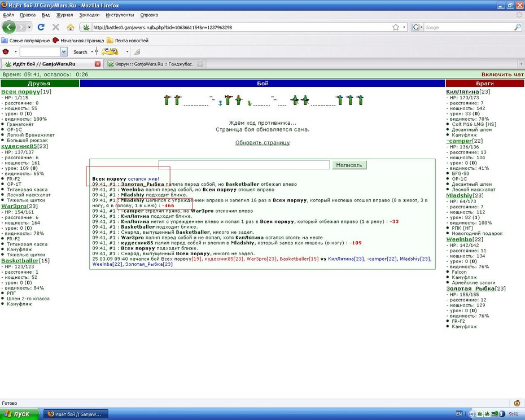Click the Firefox taskbar button Идёт бой

77,414
